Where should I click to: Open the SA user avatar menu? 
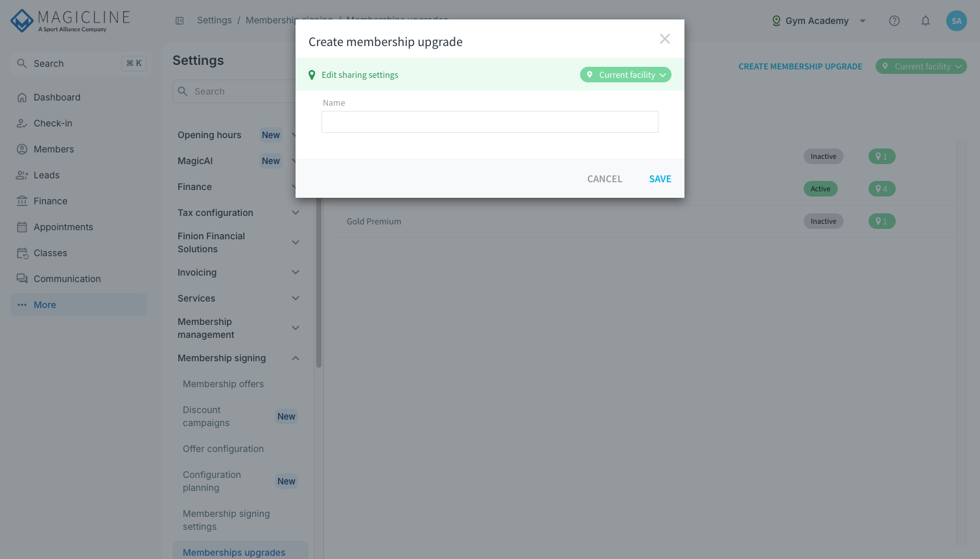957,21
